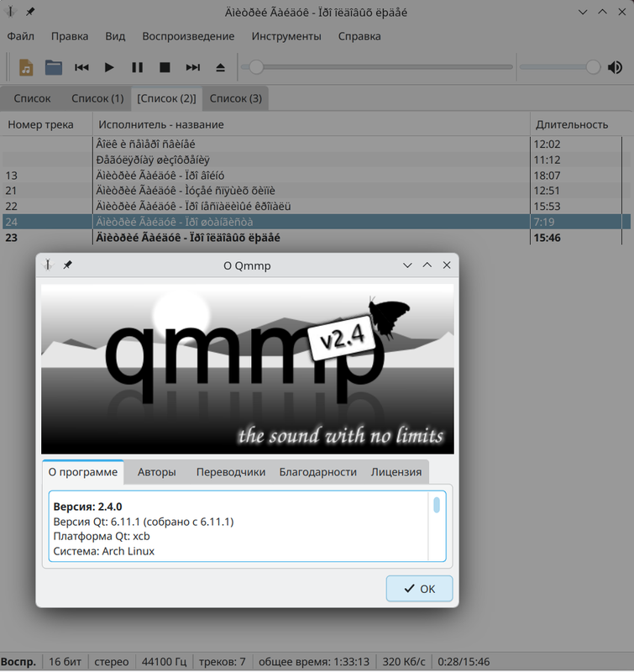Viewport: 634px width, 672px height.
Task: Sort by Номер трека column header
Action: (x=46, y=124)
